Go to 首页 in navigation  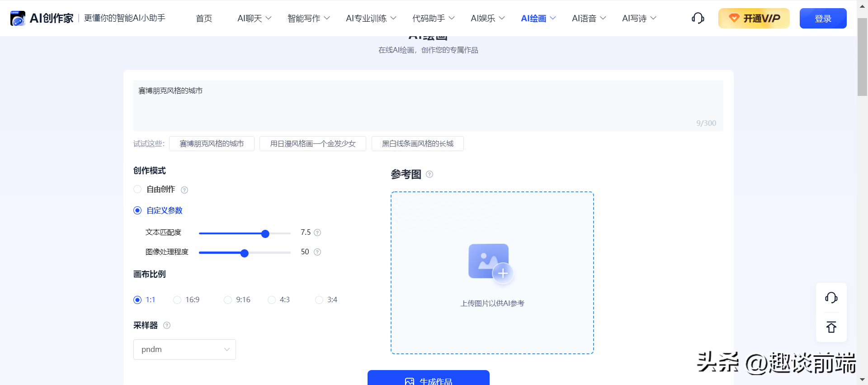coord(204,18)
